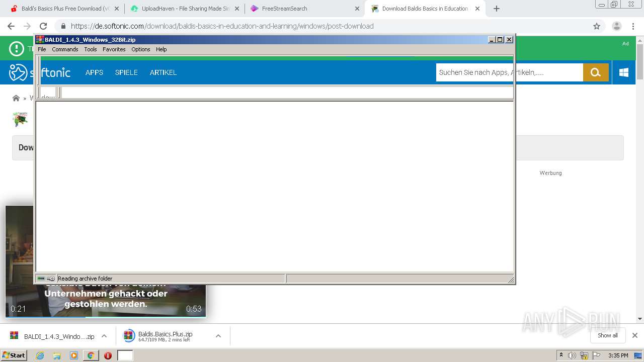
Task: Click the WinRAR address path field
Action: click(287, 93)
